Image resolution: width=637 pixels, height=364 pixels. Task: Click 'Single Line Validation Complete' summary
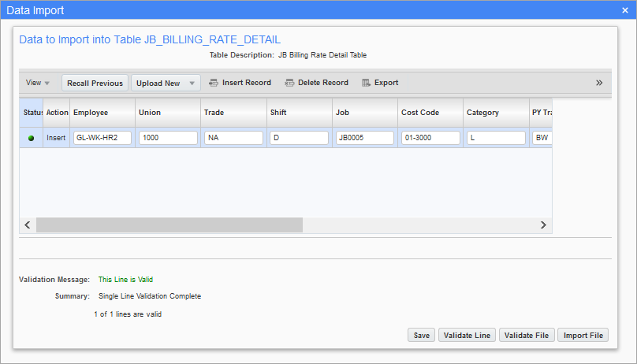pyautogui.click(x=150, y=296)
